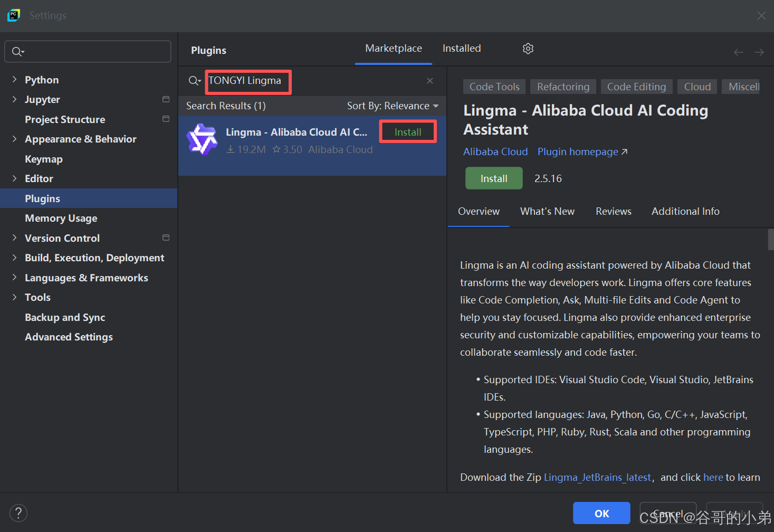Click the Code Editing tag

(x=636, y=87)
